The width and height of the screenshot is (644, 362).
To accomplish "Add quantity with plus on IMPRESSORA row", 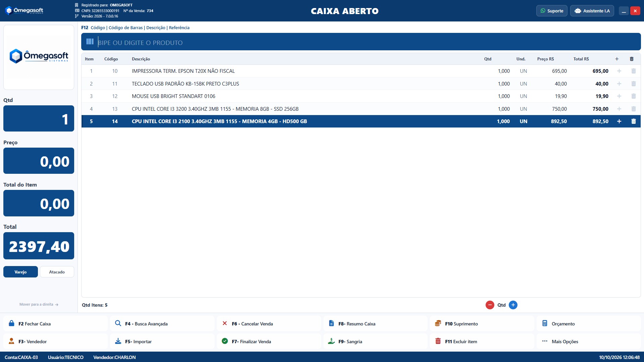I will [619, 71].
